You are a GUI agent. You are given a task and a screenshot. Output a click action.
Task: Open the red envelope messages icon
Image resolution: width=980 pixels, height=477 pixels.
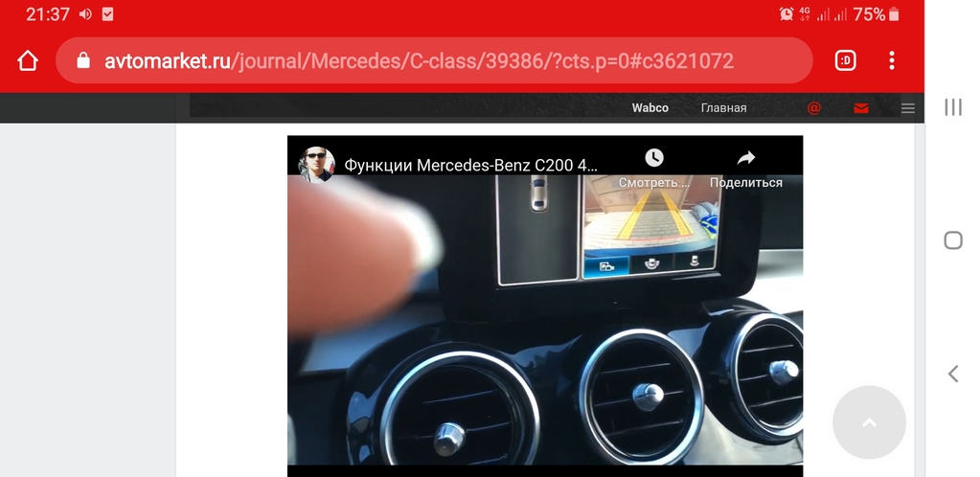point(860,109)
